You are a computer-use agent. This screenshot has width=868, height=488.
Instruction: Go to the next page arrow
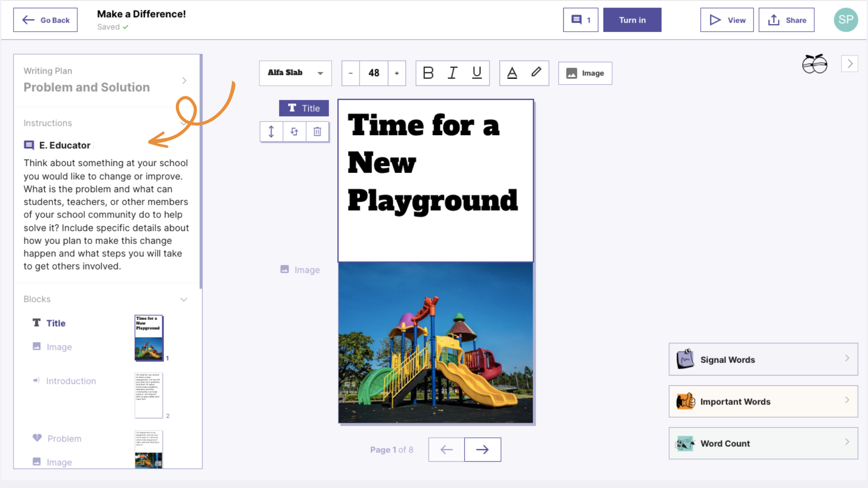click(x=482, y=449)
